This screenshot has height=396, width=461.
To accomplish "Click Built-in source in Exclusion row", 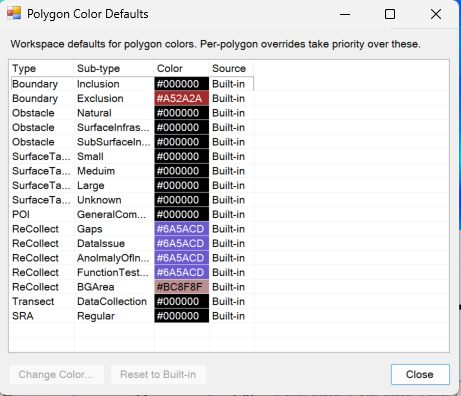I will tap(232, 98).
